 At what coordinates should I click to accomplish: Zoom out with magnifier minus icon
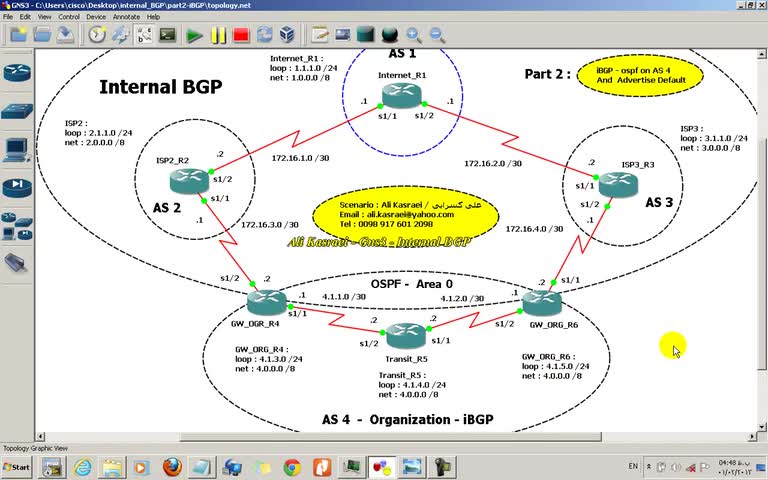pyautogui.click(x=437, y=35)
